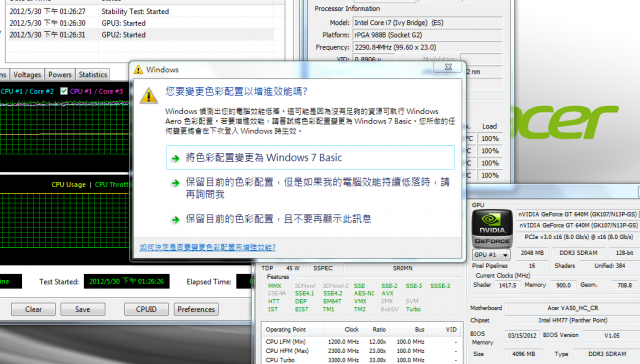The image size is (640, 364).
Task: Click the CPU Usage graph legend label
Action: [68, 184]
